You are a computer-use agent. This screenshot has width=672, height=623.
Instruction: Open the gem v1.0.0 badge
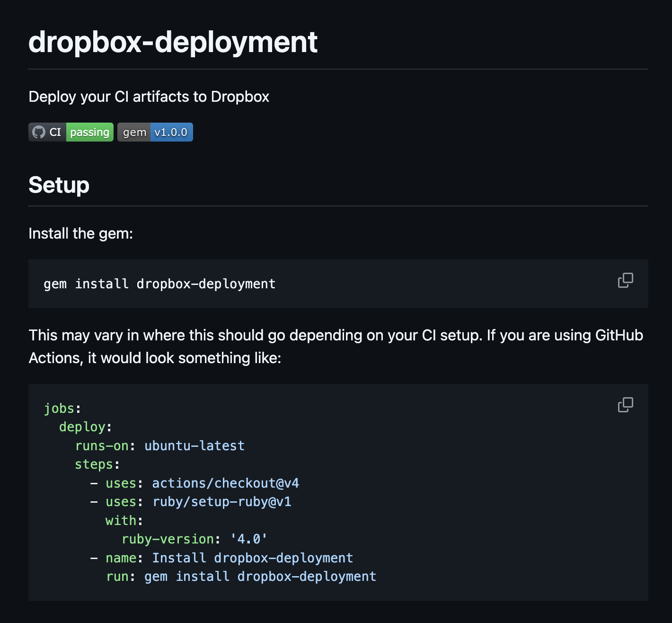tap(155, 132)
